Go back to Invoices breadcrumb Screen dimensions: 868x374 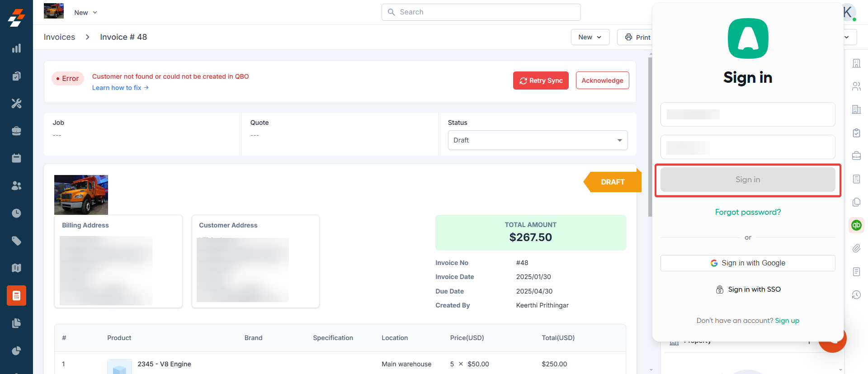tap(59, 37)
